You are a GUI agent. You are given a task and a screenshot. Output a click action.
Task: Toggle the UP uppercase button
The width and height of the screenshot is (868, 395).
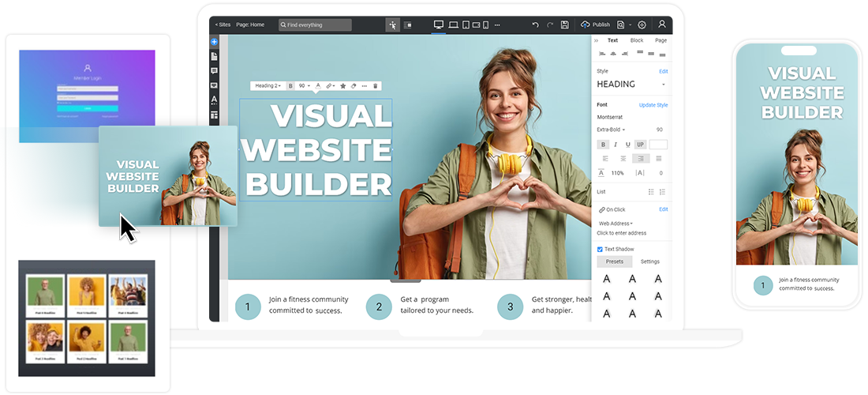click(x=640, y=145)
